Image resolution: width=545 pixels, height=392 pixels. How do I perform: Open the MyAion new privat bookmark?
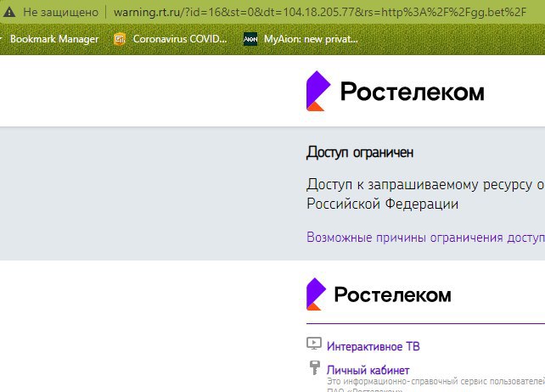(311, 39)
